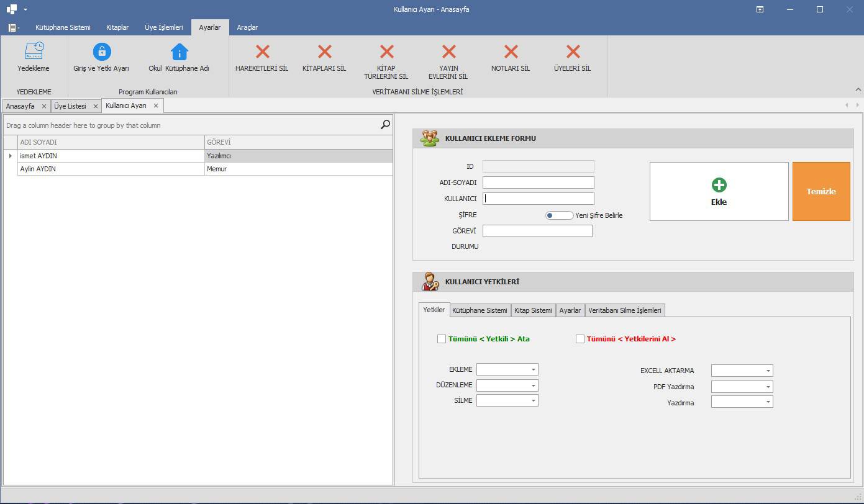Click the Giriş ve Yetki Ayarı lock icon
The height and width of the screenshot is (504, 864).
101,52
